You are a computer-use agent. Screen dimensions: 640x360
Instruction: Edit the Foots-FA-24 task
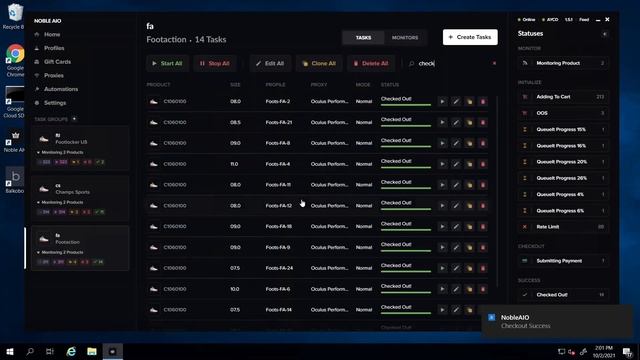point(456,268)
